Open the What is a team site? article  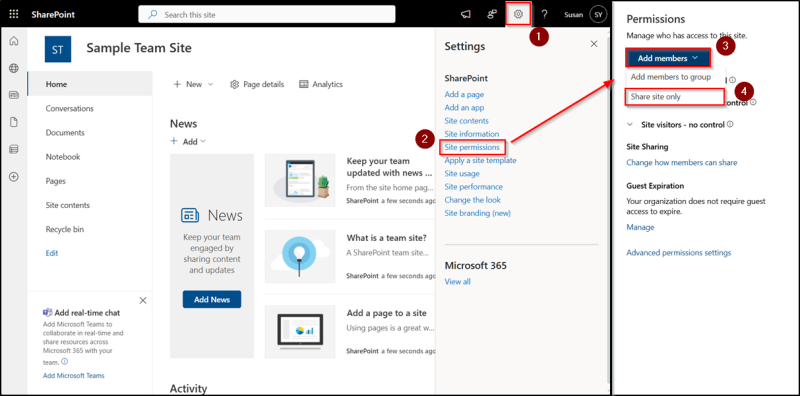(387, 238)
